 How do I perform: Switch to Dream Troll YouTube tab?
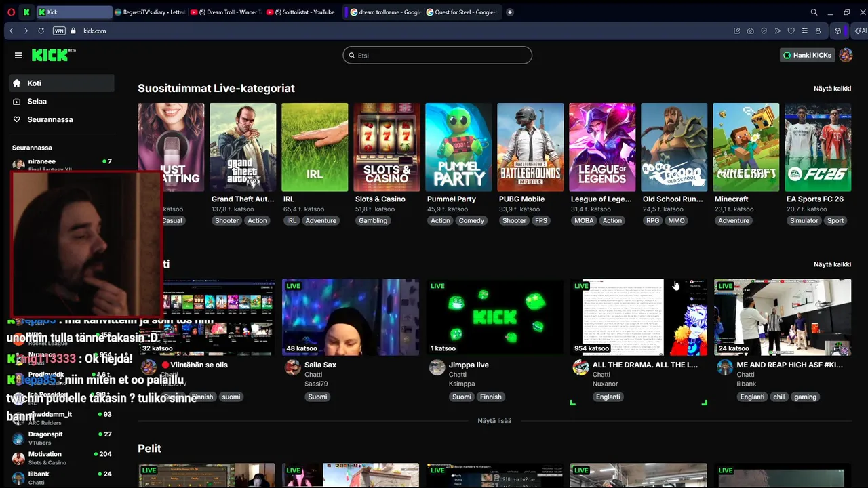click(225, 12)
